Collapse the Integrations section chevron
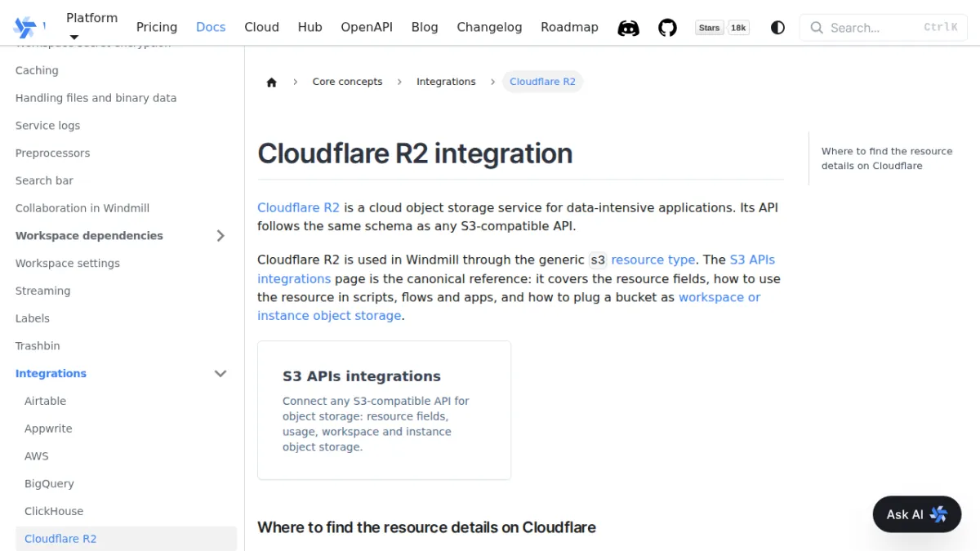980x551 pixels. (x=220, y=374)
